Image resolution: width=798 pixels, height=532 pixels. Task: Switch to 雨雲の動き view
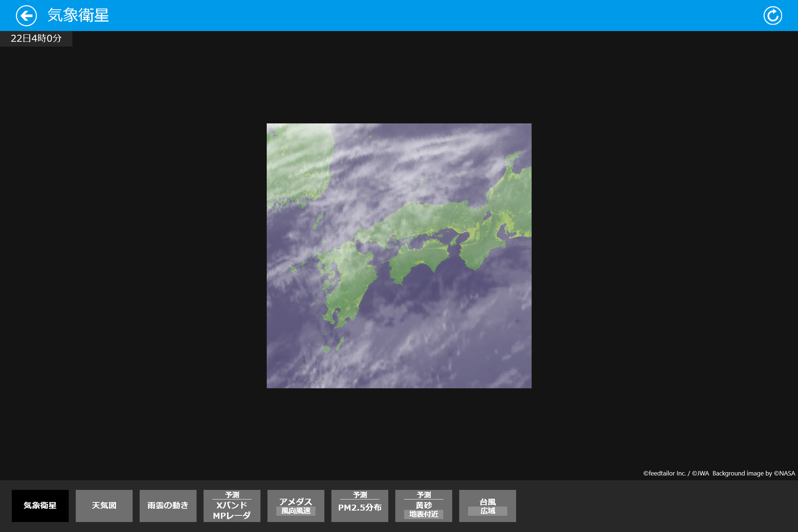(168, 505)
